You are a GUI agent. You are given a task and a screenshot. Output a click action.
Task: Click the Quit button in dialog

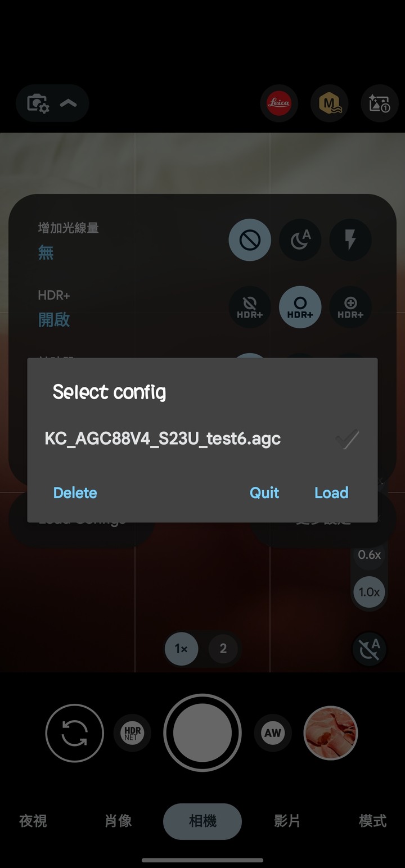click(x=264, y=493)
